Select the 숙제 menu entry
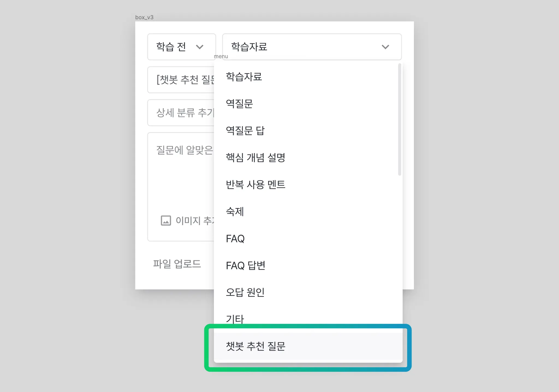559x392 pixels. 235,212
